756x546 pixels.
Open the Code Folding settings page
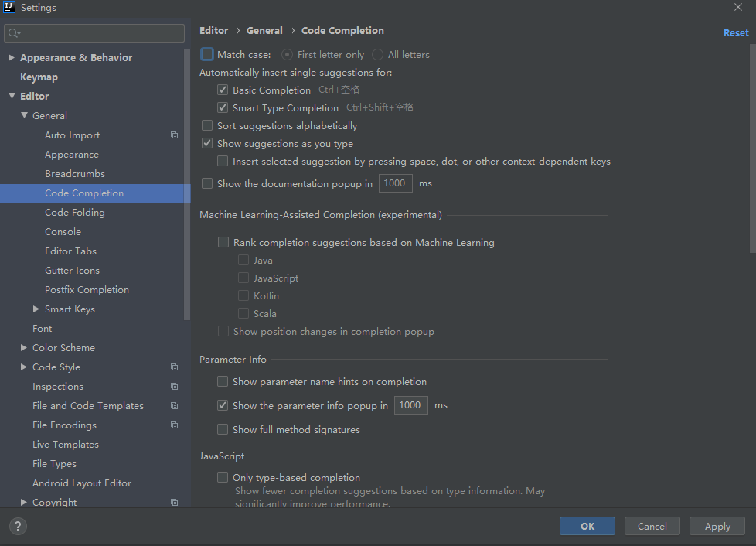click(x=74, y=213)
